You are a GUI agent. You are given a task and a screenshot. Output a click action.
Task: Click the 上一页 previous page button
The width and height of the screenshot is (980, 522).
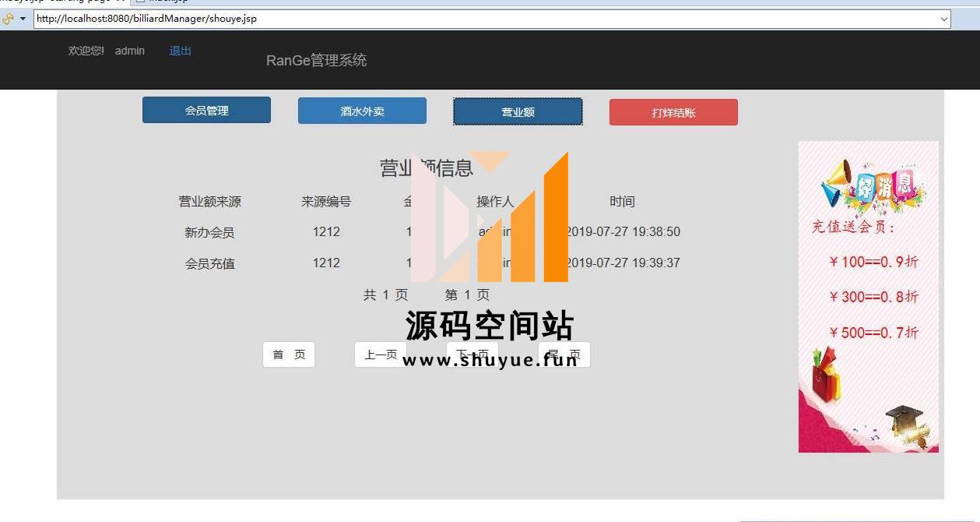(381, 354)
